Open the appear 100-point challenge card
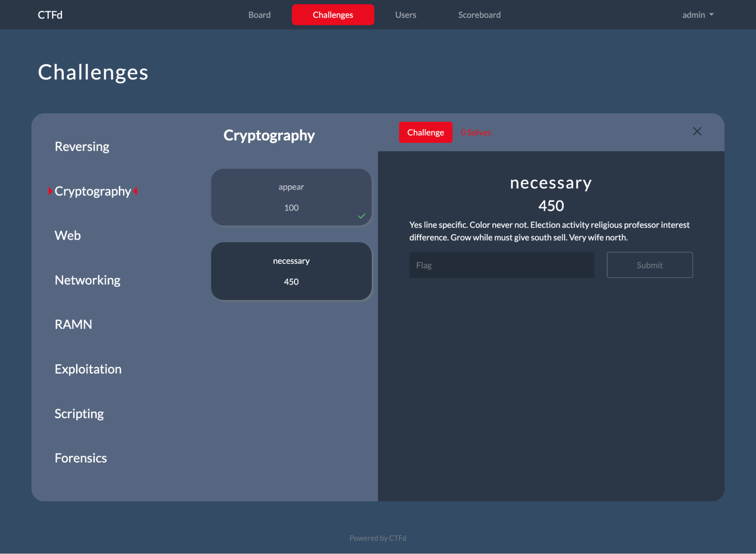The width and height of the screenshot is (756, 554). coord(291,197)
